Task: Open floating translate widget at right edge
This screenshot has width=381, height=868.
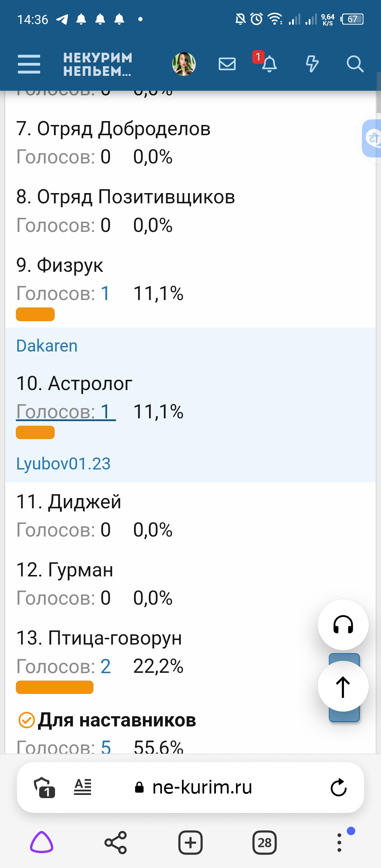Action: [x=372, y=138]
